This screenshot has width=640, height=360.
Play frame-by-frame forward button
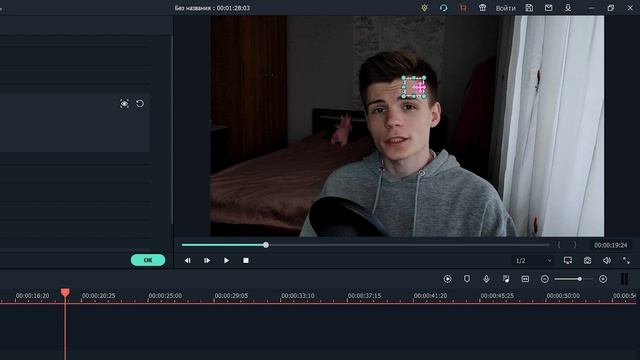tap(207, 260)
